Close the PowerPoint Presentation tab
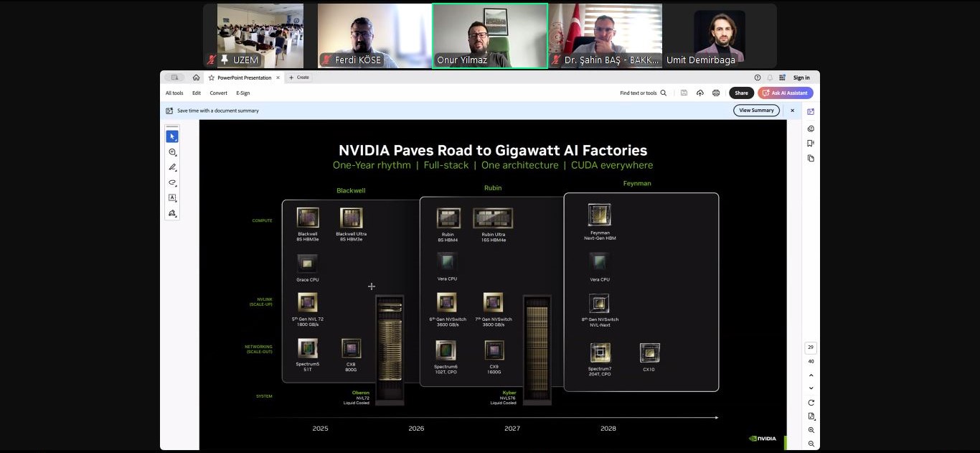 278,78
